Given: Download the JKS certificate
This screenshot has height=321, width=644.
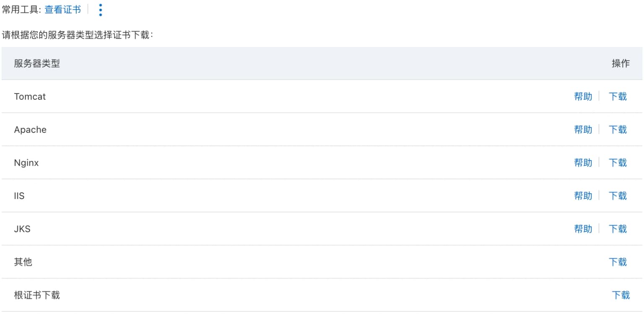Looking at the screenshot, I should pyautogui.click(x=618, y=229).
